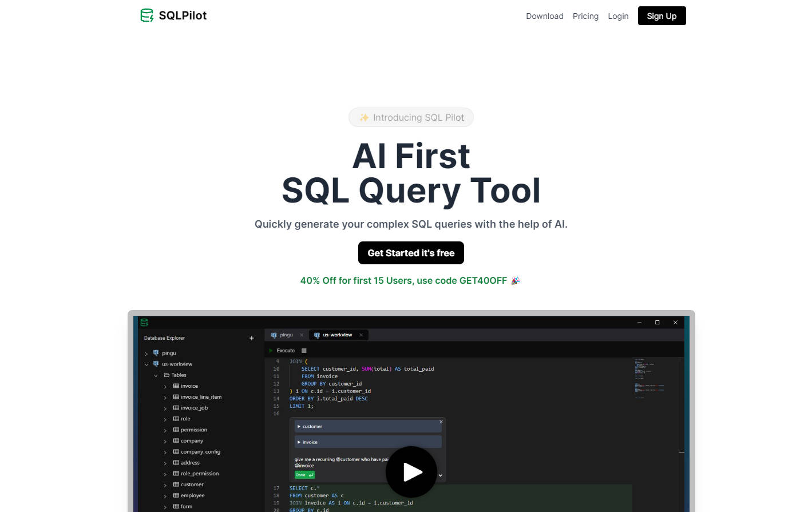Open the Login link
Screen dimensions: 812x512
(x=618, y=16)
